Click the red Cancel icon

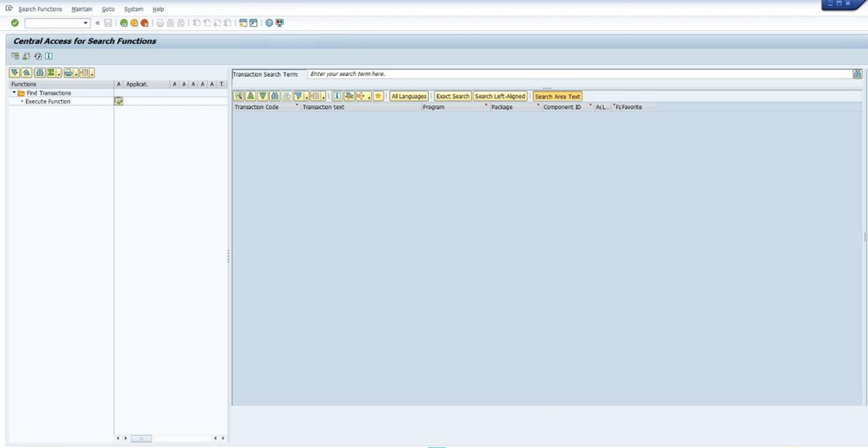[x=144, y=23]
